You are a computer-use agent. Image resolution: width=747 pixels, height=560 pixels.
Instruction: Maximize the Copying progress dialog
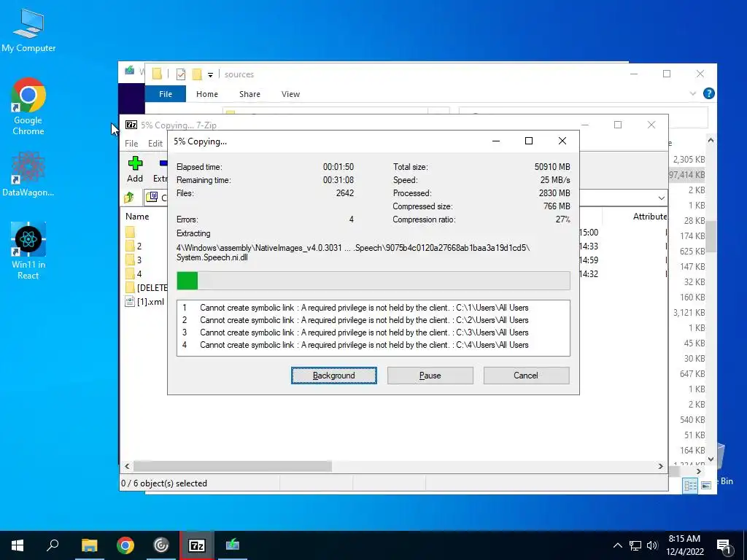point(528,141)
